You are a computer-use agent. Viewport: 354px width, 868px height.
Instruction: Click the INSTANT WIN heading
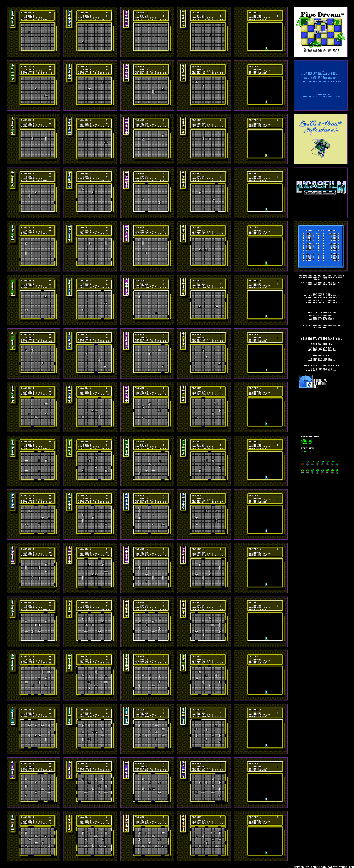click(310, 436)
